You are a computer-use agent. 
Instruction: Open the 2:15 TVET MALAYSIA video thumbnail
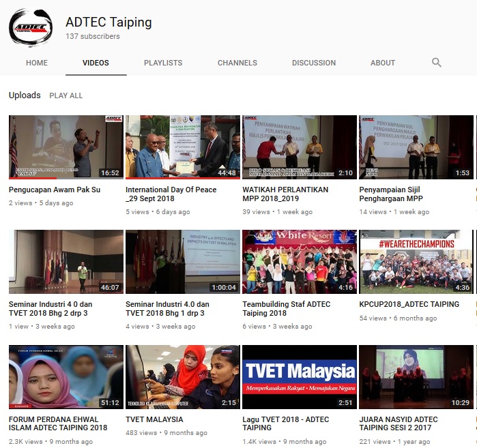(183, 377)
